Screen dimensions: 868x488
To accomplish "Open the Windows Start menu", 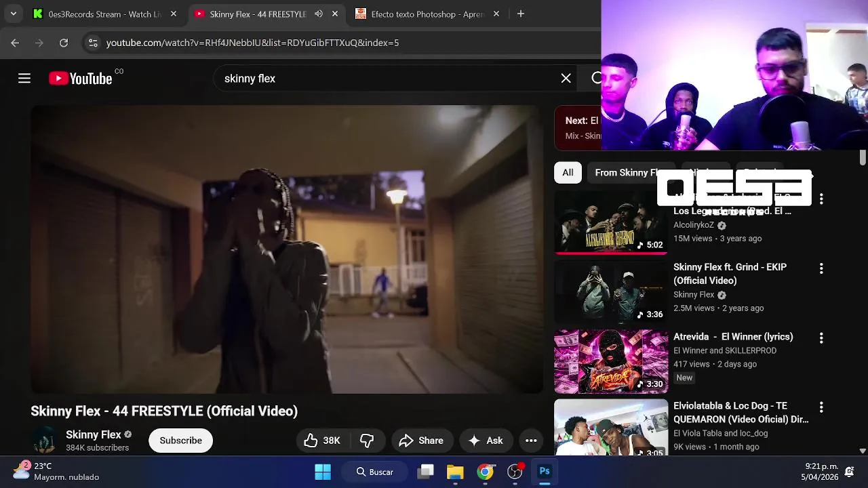I will pos(323,472).
